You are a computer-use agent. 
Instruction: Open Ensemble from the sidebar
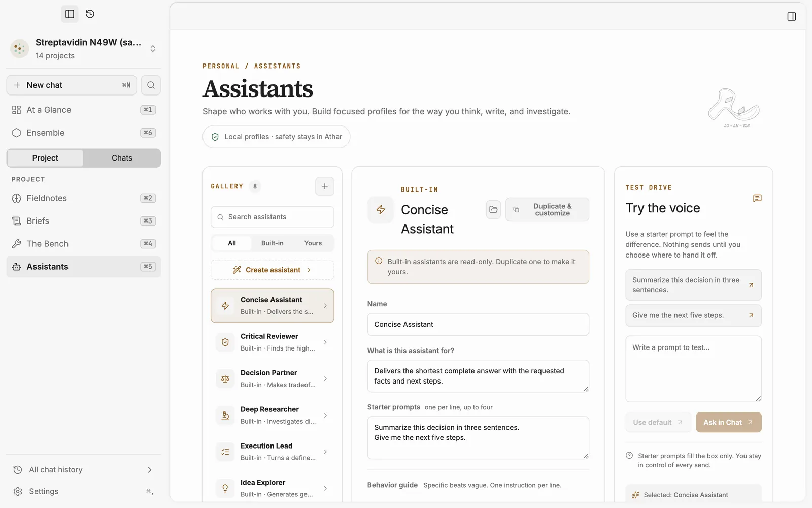pyautogui.click(x=84, y=133)
